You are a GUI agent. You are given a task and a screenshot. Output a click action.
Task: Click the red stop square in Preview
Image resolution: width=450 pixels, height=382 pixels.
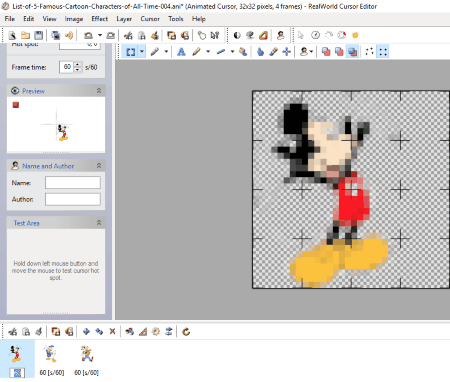click(x=16, y=105)
